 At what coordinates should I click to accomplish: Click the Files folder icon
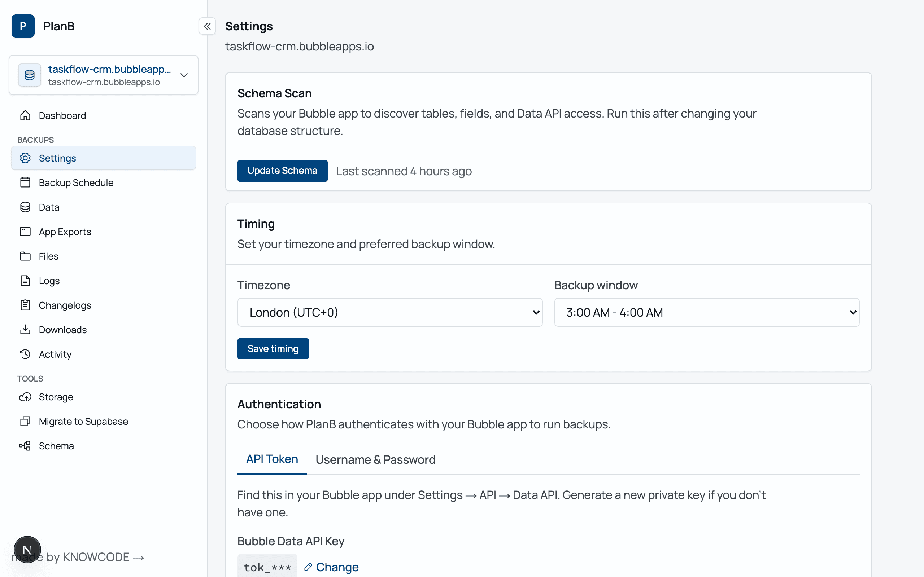pyautogui.click(x=25, y=256)
